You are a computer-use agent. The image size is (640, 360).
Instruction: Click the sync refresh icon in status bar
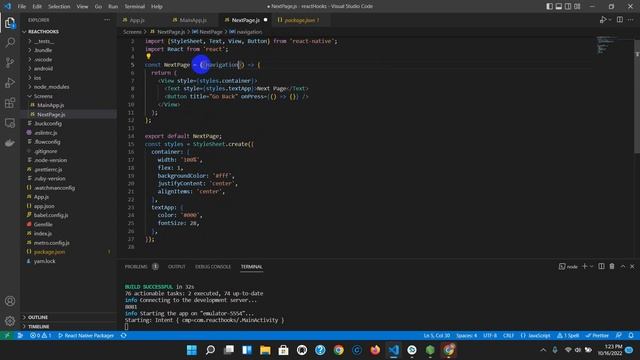point(124,335)
